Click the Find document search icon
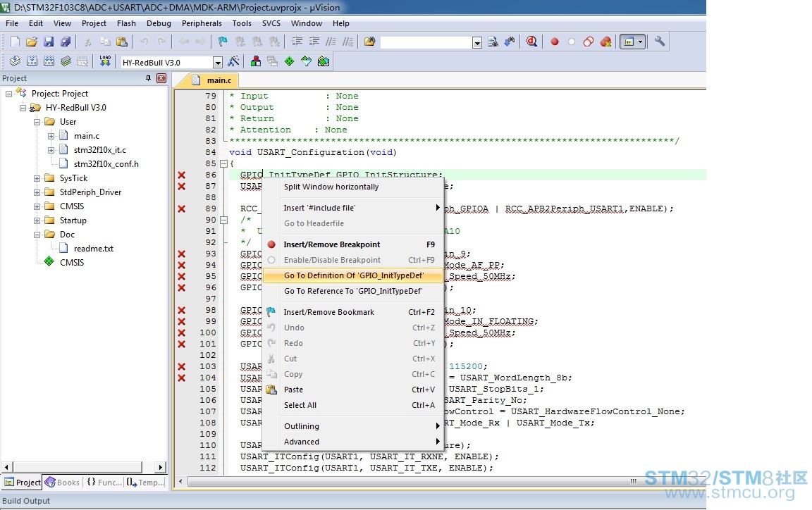 (x=493, y=42)
